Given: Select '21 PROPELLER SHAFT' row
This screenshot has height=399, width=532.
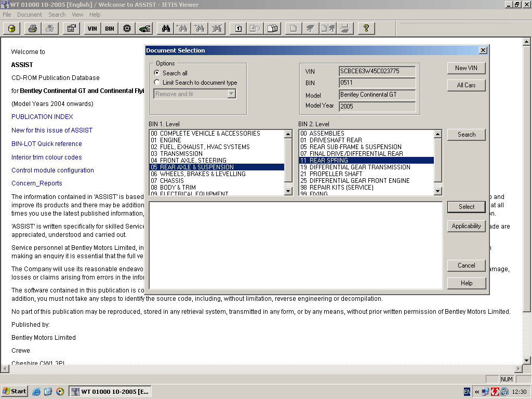Looking at the screenshot, I should tap(366, 174).
